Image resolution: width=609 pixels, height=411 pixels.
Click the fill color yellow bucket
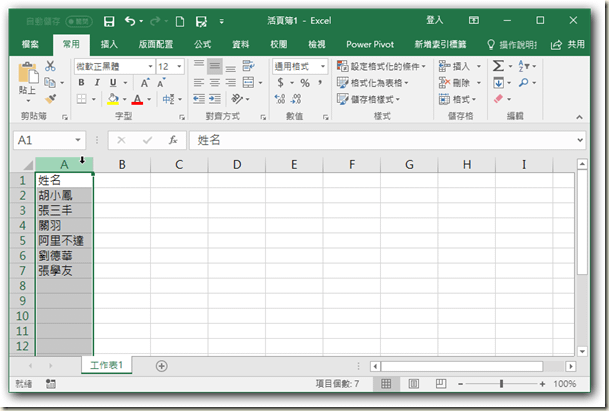pyautogui.click(x=113, y=99)
